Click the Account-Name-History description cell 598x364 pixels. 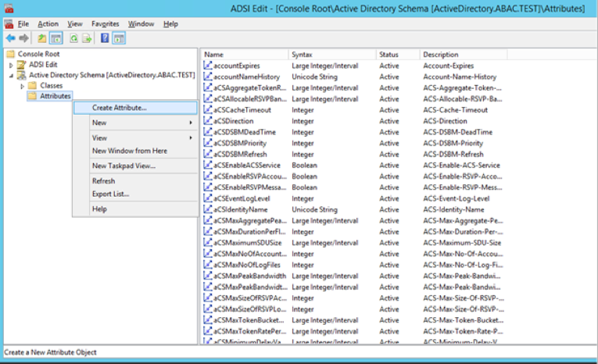pyautogui.click(x=460, y=77)
